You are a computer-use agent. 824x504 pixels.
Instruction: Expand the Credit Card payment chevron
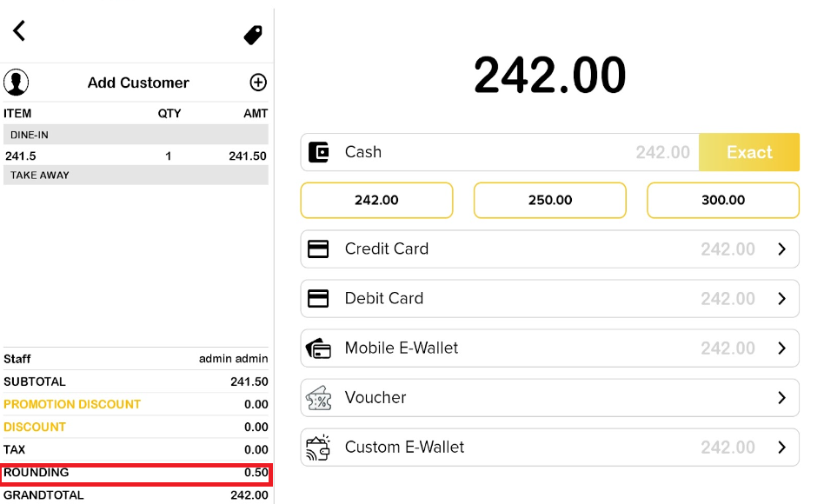coord(781,249)
